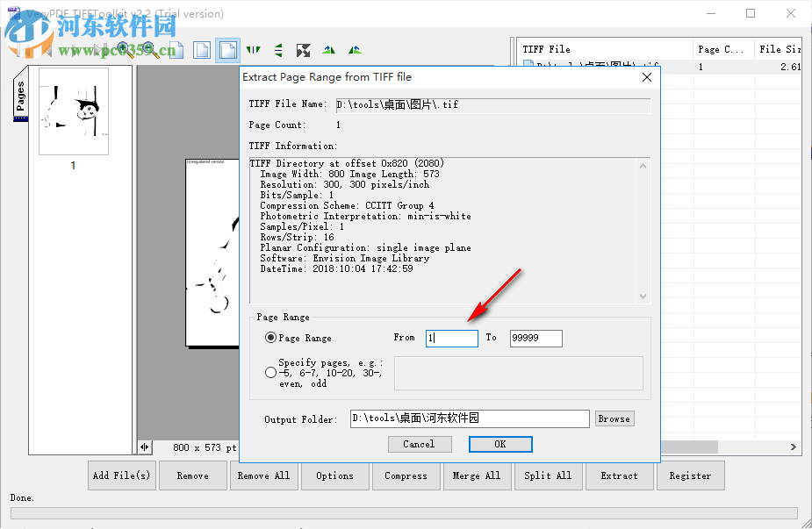Edit the From page number field
Screen dimensions: 812x529
pos(451,338)
